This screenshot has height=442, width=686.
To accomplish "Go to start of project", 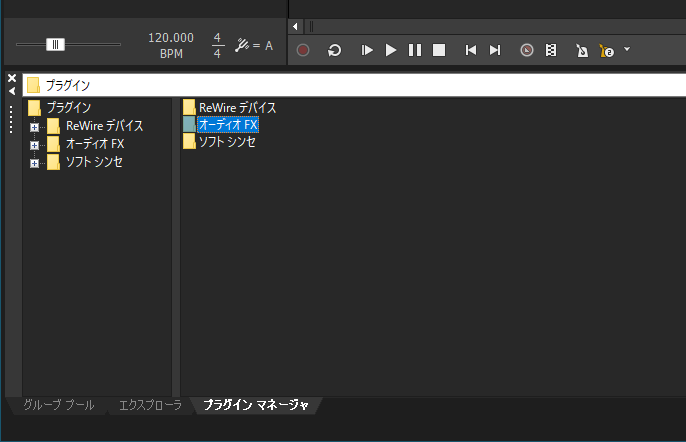I will (471, 49).
